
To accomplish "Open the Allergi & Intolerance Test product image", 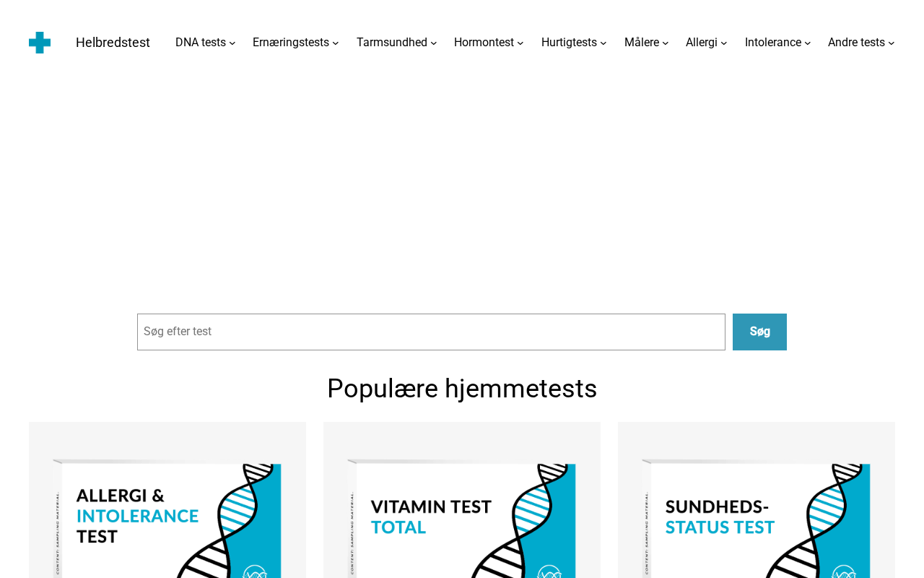I will (167, 500).
